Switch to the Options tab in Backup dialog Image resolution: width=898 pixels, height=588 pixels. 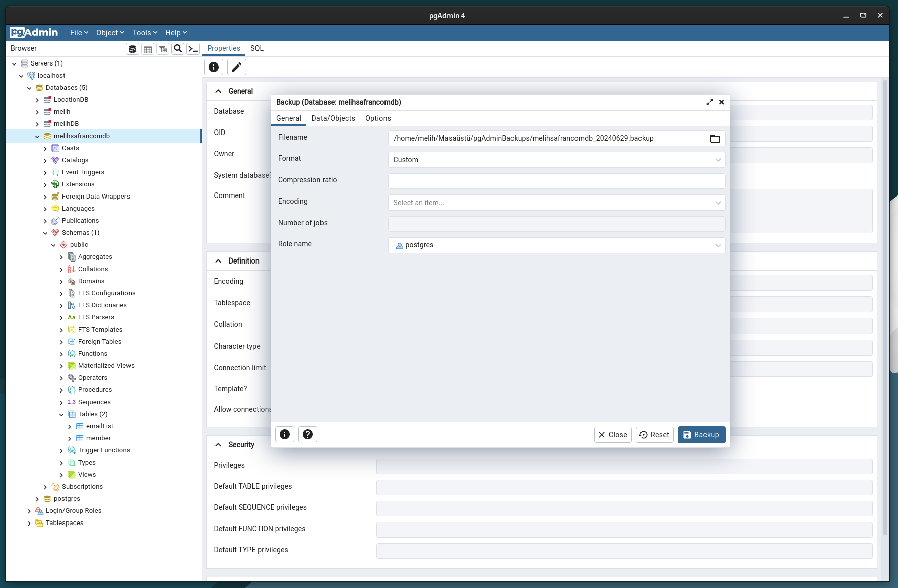point(378,118)
